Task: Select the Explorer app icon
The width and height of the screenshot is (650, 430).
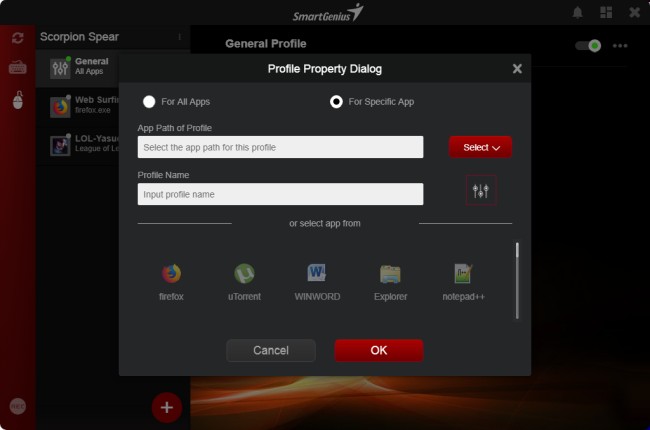Action: tap(390, 273)
